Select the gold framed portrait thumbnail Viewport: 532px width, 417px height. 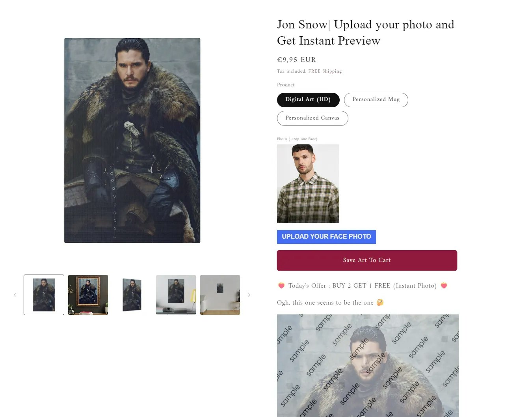(x=88, y=295)
